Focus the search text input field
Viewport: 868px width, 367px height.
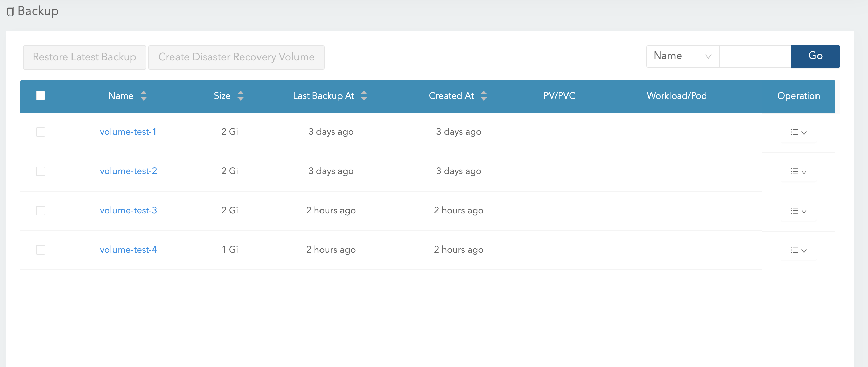click(x=755, y=56)
